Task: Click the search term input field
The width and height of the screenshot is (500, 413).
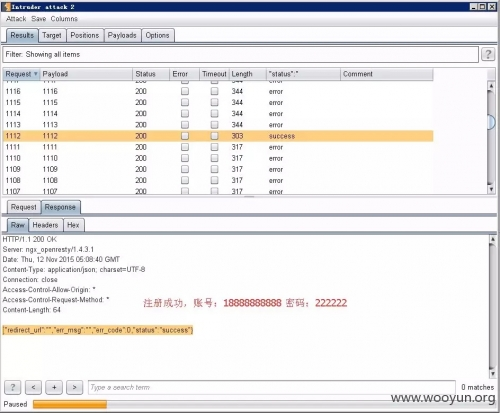Action: [x=272, y=387]
